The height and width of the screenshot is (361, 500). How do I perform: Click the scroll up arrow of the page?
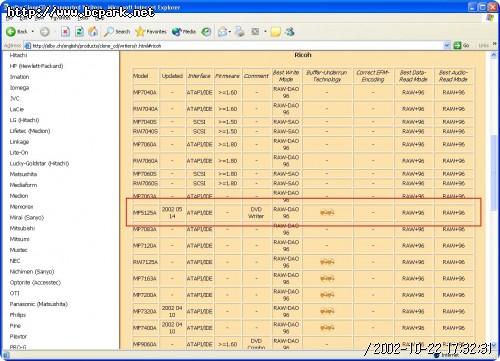click(494, 56)
